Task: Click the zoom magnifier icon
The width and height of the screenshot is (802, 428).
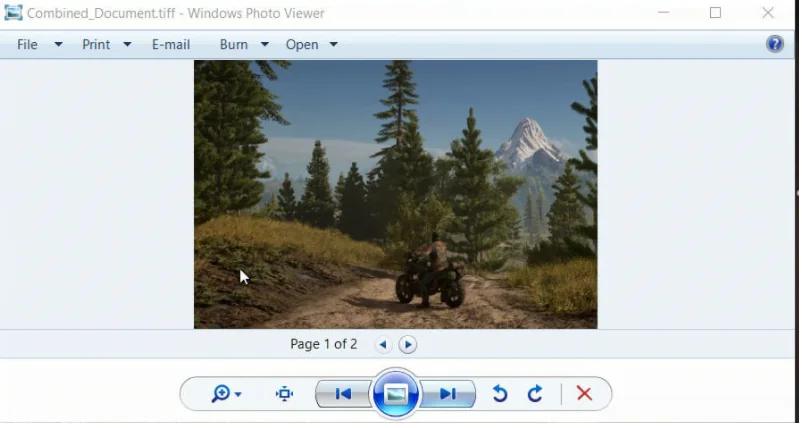Action: pyautogui.click(x=221, y=394)
